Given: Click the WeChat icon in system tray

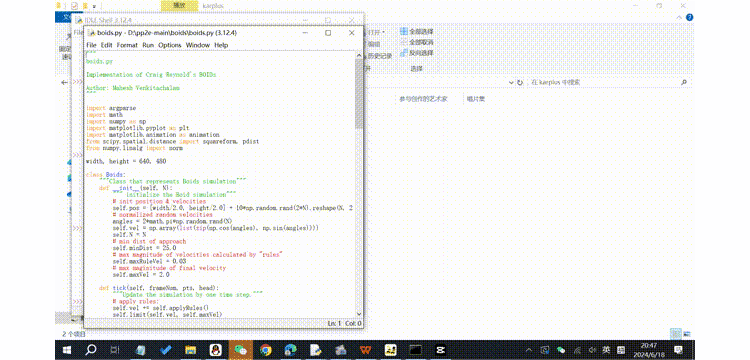Looking at the screenshot, I should [x=561, y=350].
